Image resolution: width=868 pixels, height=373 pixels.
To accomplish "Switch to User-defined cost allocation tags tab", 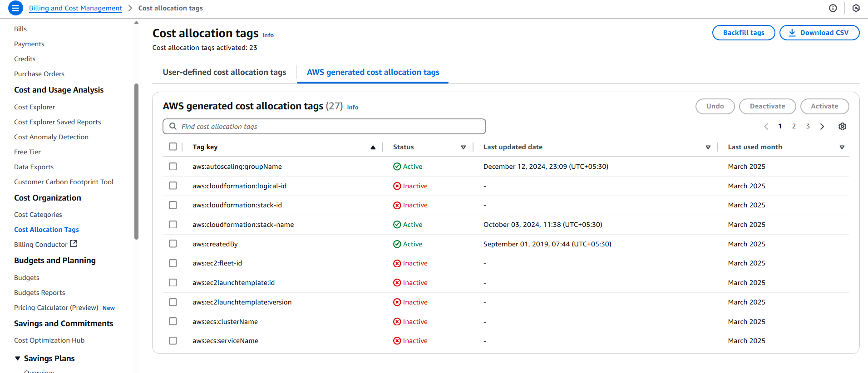I will (224, 72).
